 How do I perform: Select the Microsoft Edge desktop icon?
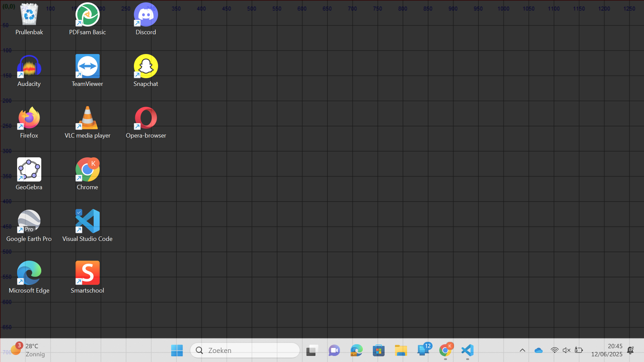(x=29, y=277)
